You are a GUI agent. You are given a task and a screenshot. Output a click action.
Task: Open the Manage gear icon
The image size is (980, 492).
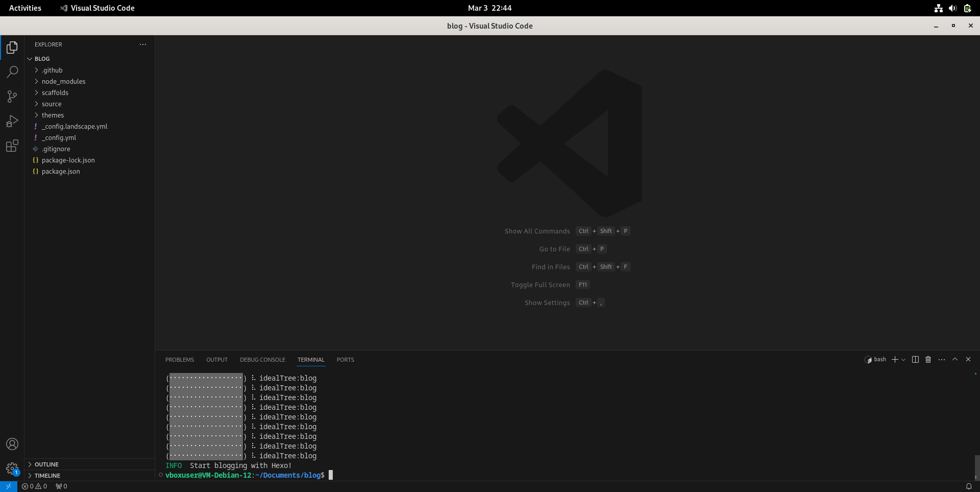point(12,468)
